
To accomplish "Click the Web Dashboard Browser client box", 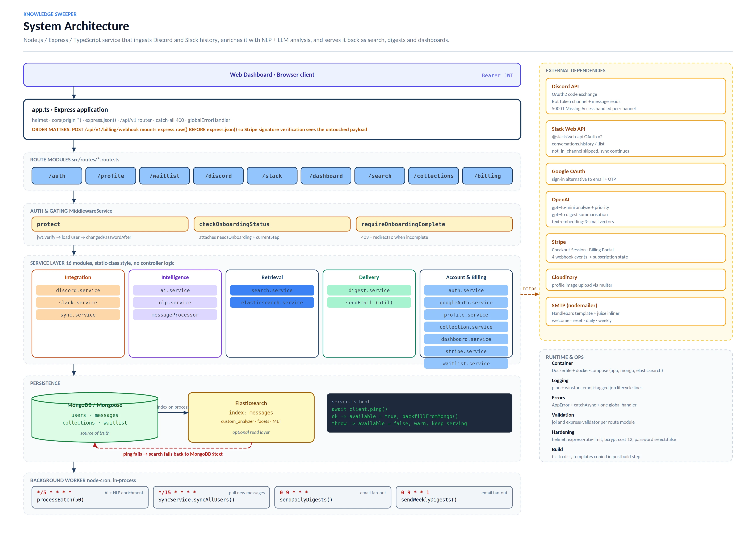I will click(272, 75).
